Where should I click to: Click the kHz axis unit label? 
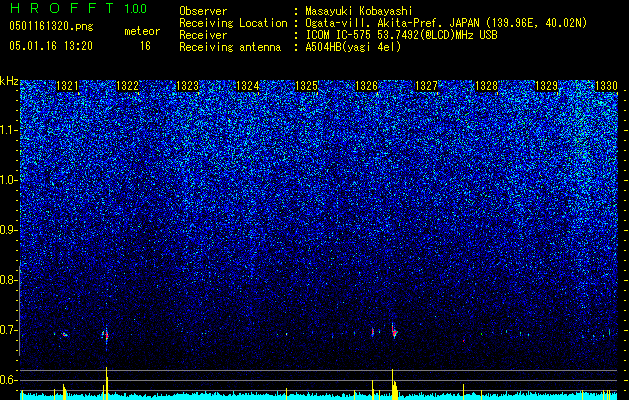9,81
